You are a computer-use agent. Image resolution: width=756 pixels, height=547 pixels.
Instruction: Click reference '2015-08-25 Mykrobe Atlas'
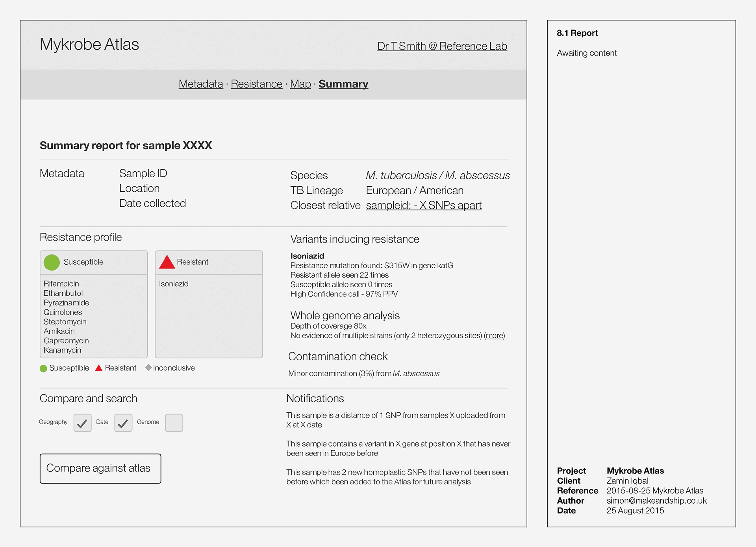[x=655, y=491]
